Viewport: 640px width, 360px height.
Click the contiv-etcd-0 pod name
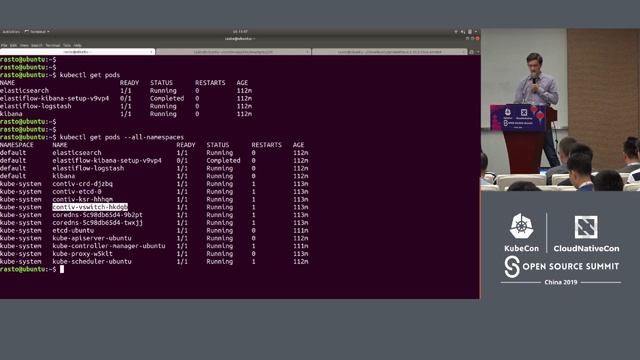click(77, 191)
